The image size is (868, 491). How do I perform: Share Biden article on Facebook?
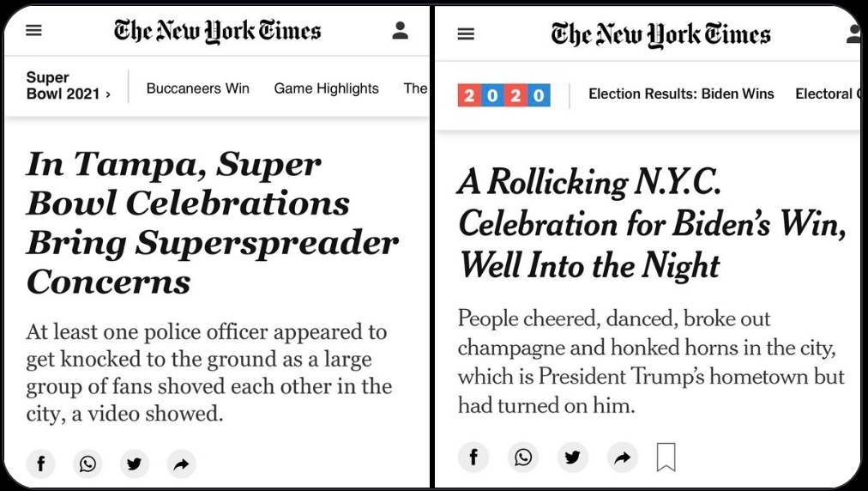(473, 458)
